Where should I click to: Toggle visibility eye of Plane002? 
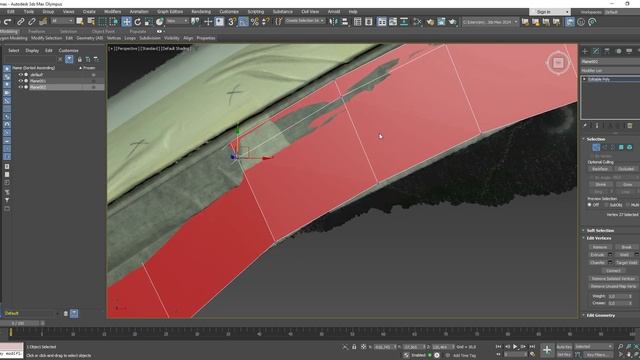pos(20,87)
